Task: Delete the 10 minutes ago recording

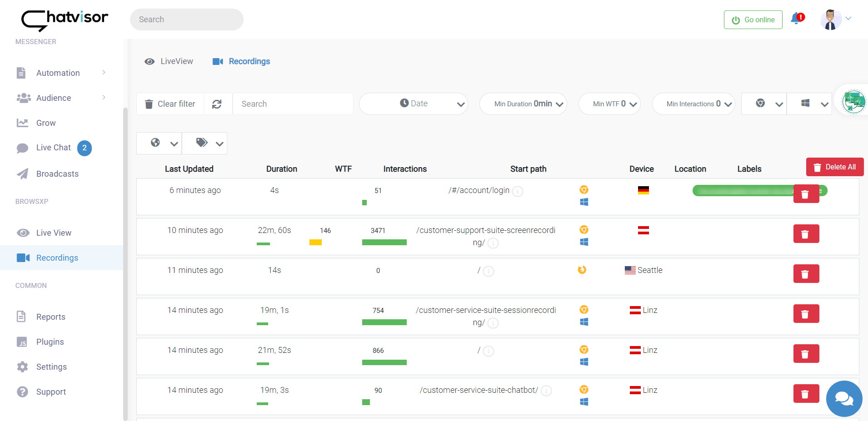Action: coord(806,234)
